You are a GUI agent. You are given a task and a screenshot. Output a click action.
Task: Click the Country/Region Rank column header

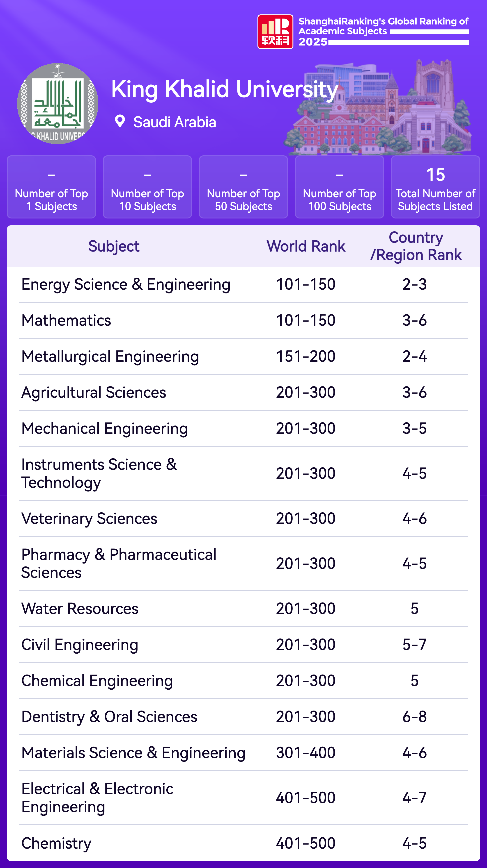click(416, 246)
